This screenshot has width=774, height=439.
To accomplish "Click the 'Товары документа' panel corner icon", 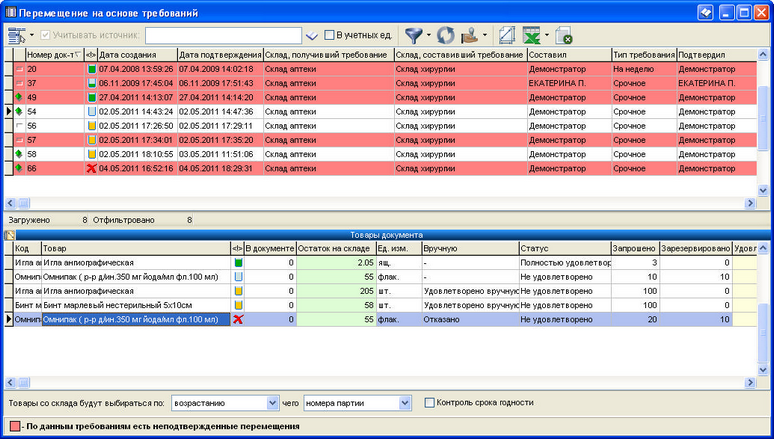I will pos(9,235).
